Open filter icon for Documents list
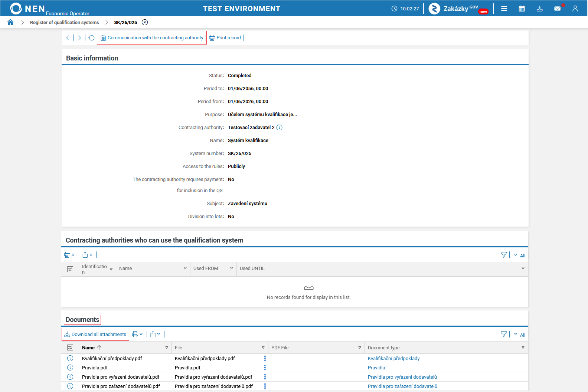Viewport: 588px width, 392px height. coord(504,334)
